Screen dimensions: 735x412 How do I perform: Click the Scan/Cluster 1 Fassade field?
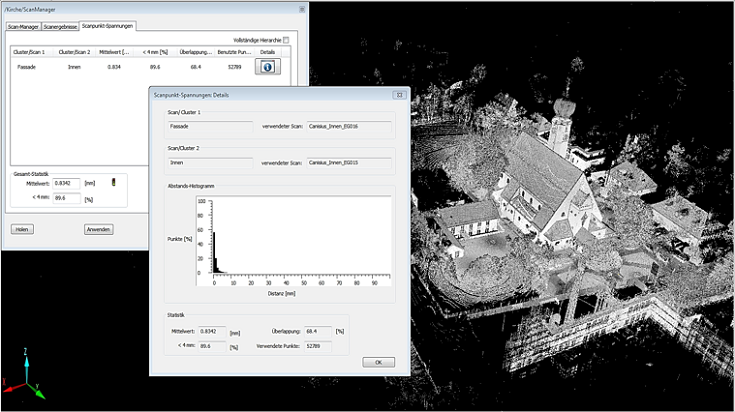pyautogui.click(x=210, y=127)
